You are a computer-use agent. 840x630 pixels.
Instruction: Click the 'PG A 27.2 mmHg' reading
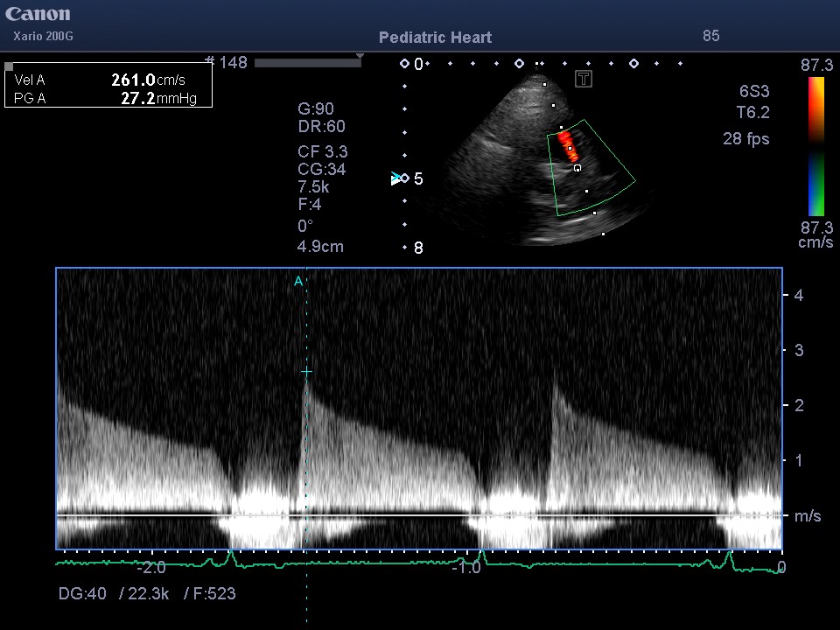[105, 98]
